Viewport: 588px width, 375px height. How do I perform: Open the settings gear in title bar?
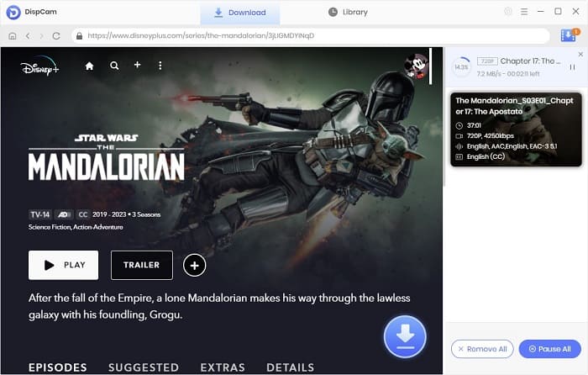tap(507, 12)
